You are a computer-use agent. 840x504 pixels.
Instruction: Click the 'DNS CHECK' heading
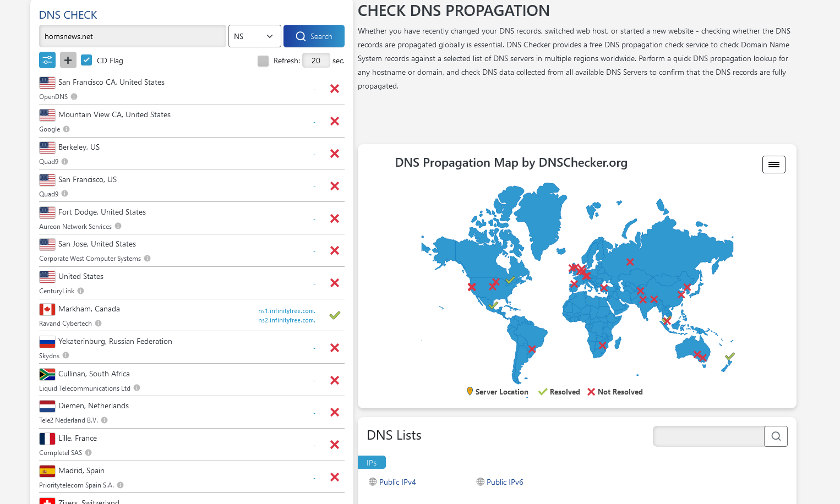68,15
